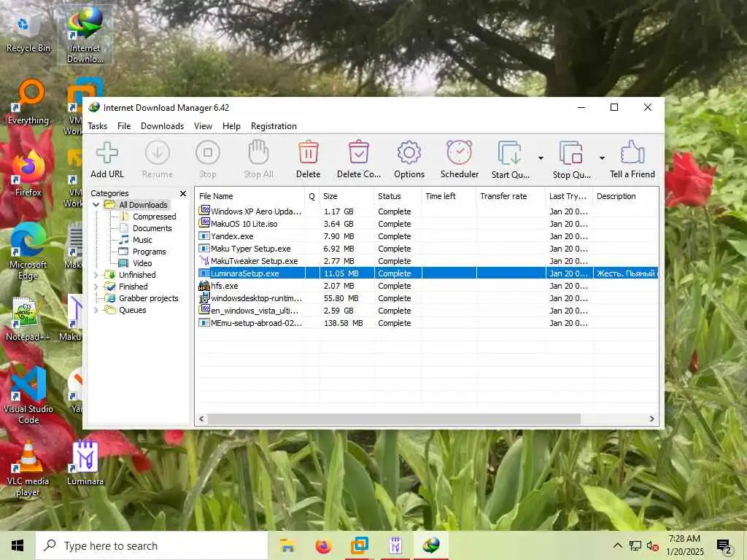
Task: Select MakuOS 10 Lite.iso row
Action: [427, 224]
